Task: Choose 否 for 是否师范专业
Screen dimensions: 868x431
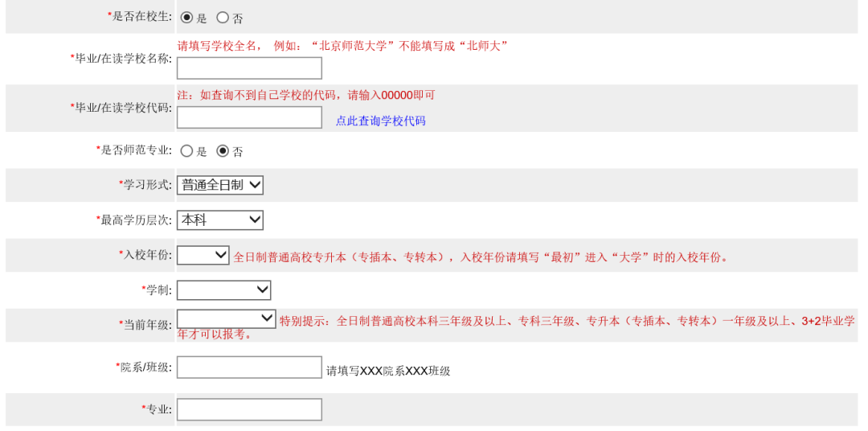Action: tap(223, 150)
